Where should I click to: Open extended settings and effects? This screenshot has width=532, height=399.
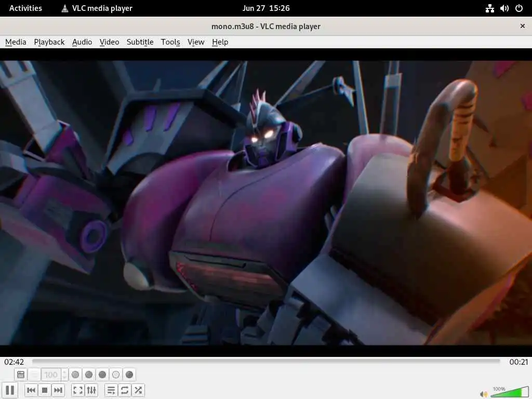pos(91,390)
